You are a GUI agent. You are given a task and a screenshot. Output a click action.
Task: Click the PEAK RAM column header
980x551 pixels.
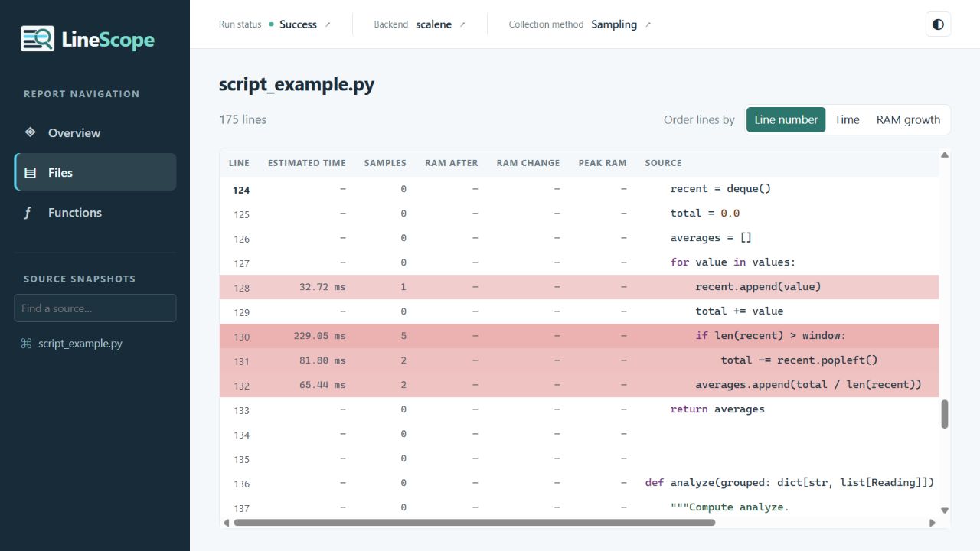[x=603, y=163]
